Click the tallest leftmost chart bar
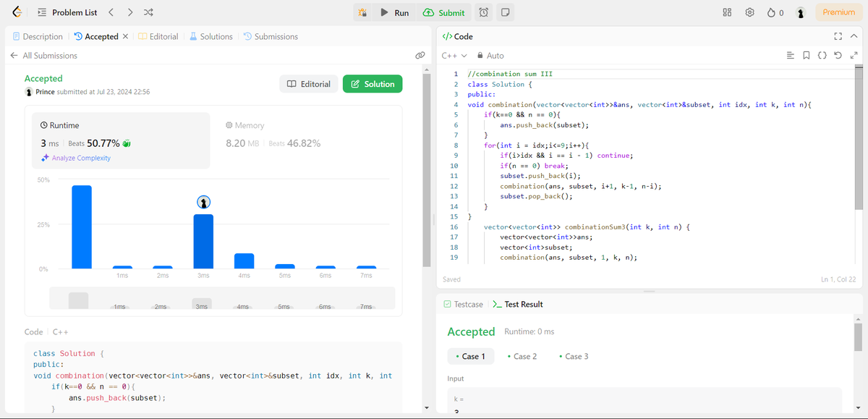This screenshot has height=419, width=868. [x=82, y=227]
